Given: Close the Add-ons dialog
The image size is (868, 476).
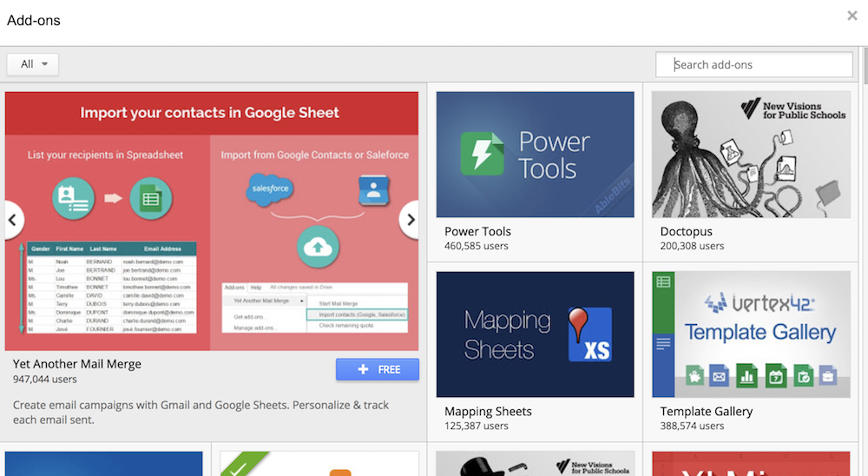Looking at the screenshot, I should coord(852,16).
